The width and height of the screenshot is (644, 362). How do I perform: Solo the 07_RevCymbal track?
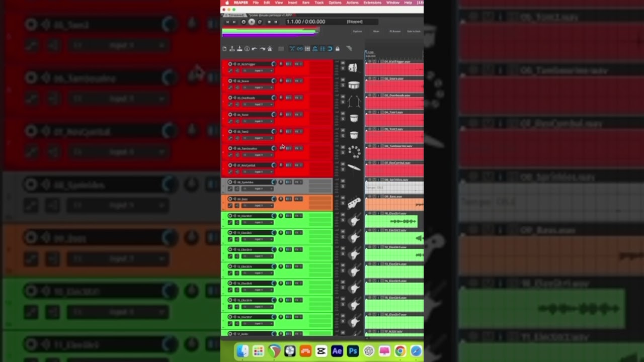click(x=343, y=169)
